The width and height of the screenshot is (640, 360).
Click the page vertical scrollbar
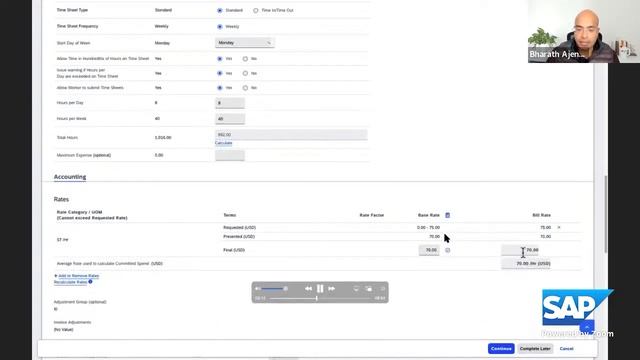pyautogui.click(x=606, y=214)
